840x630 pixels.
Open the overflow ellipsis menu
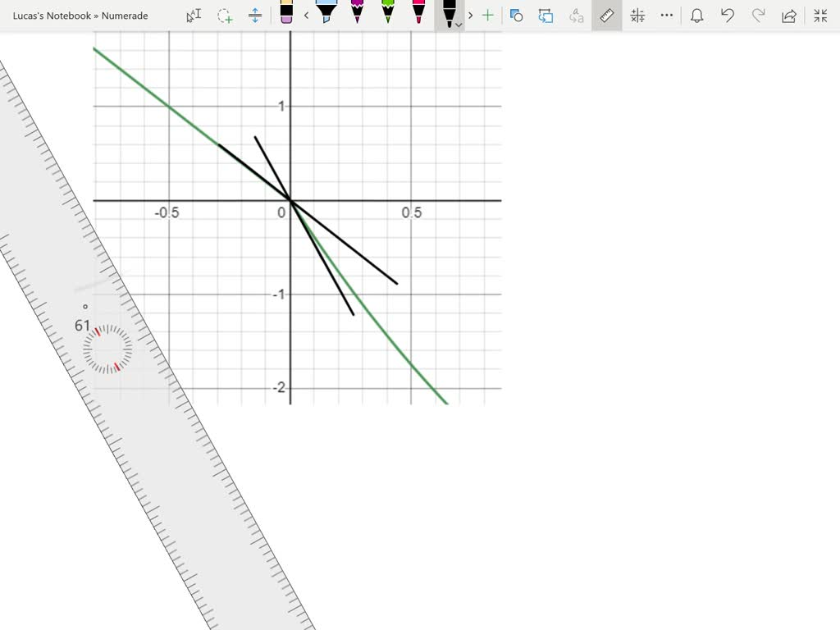point(665,15)
